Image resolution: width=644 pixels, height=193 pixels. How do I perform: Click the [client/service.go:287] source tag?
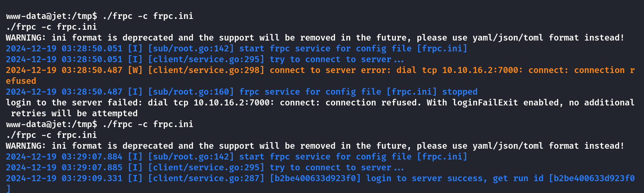(206, 178)
